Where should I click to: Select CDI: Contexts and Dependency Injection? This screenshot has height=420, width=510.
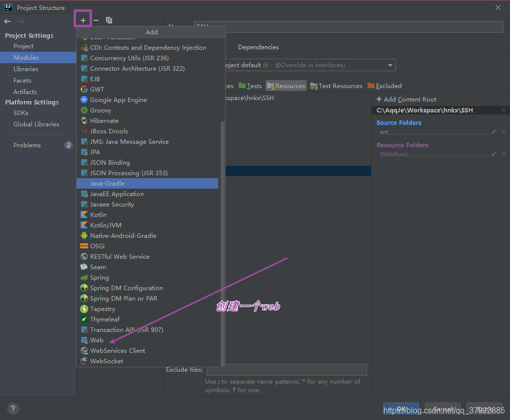[147, 47]
